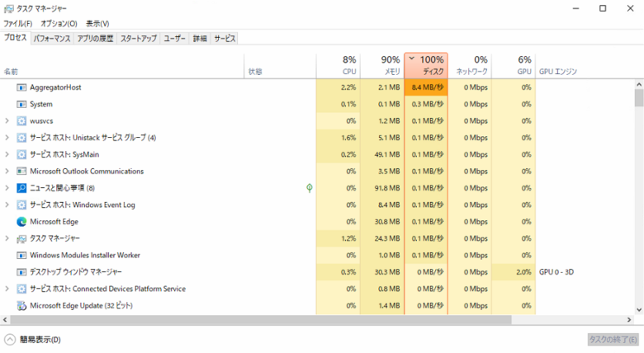Expand Microsoft Outlook Communications row
This screenshot has height=353, width=644.
point(7,172)
